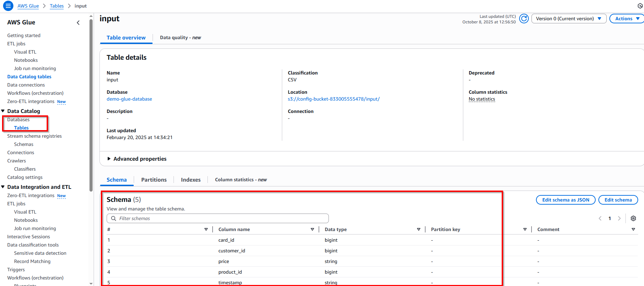Image resolution: width=644 pixels, height=286 pixels.
Task: Click Edit schema as JSON button
Action: click(565, 200)
